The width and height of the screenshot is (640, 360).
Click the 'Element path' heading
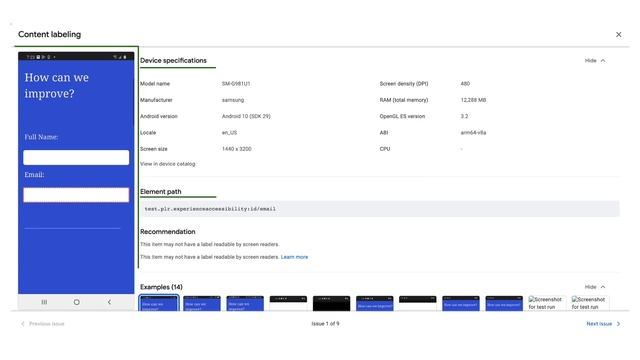tap(161, 192)
